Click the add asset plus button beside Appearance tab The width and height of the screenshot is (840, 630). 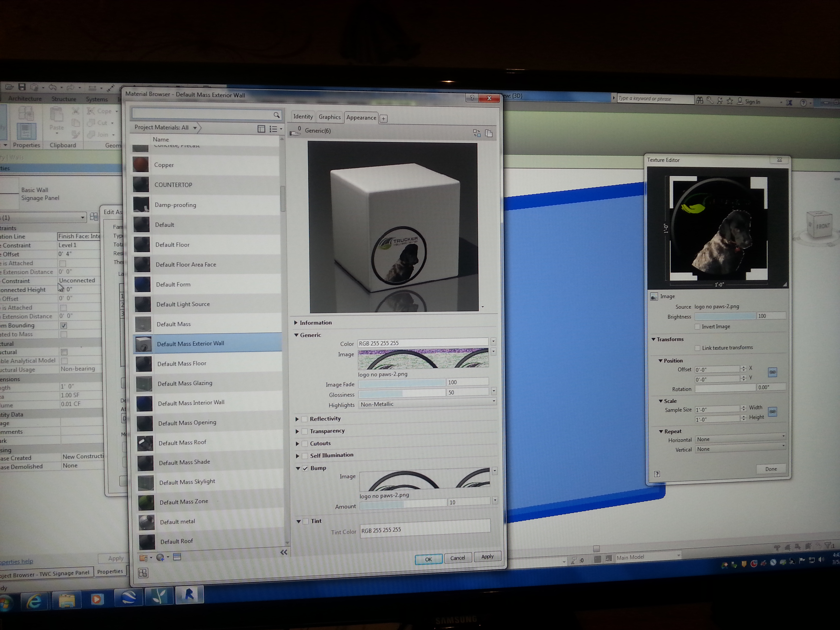tap(383, 119)
